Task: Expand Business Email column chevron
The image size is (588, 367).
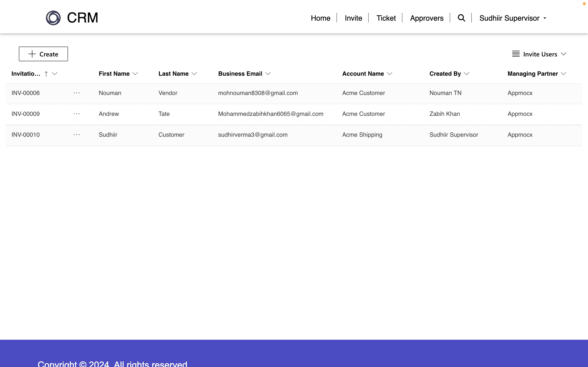Action: pos(268,74)
